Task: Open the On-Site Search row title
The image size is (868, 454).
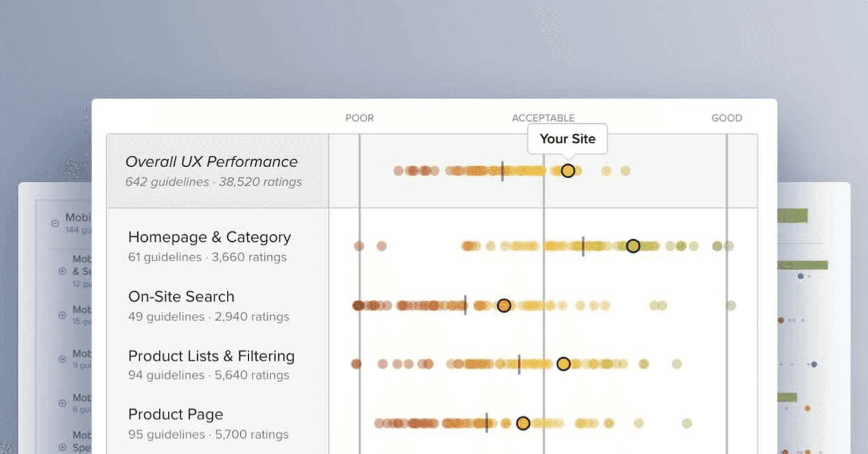Action: click(181, 296)
